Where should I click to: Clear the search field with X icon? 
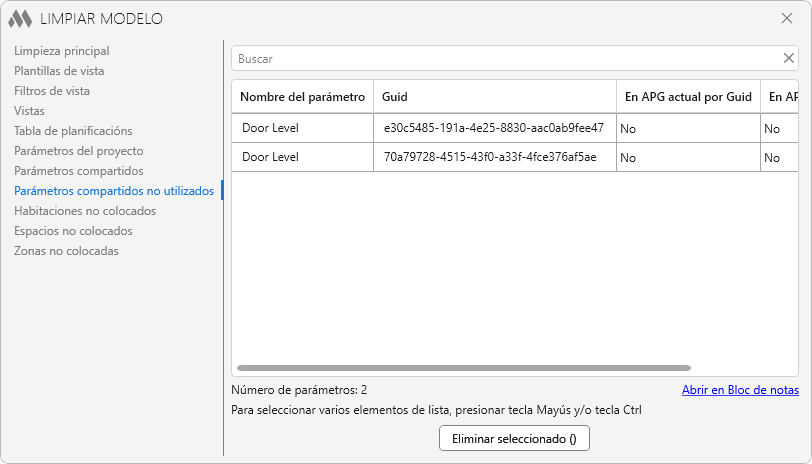click(788, 58)
